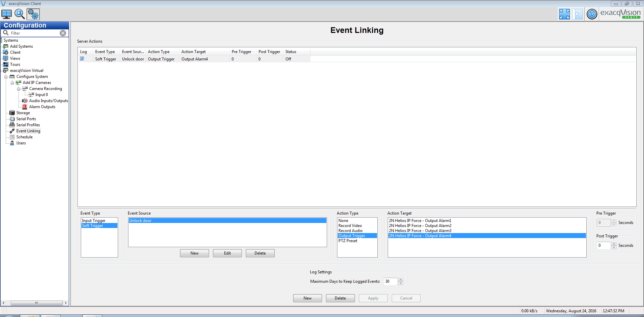
Task: Open the Search video magnifier icon
Action: (19, 14)
